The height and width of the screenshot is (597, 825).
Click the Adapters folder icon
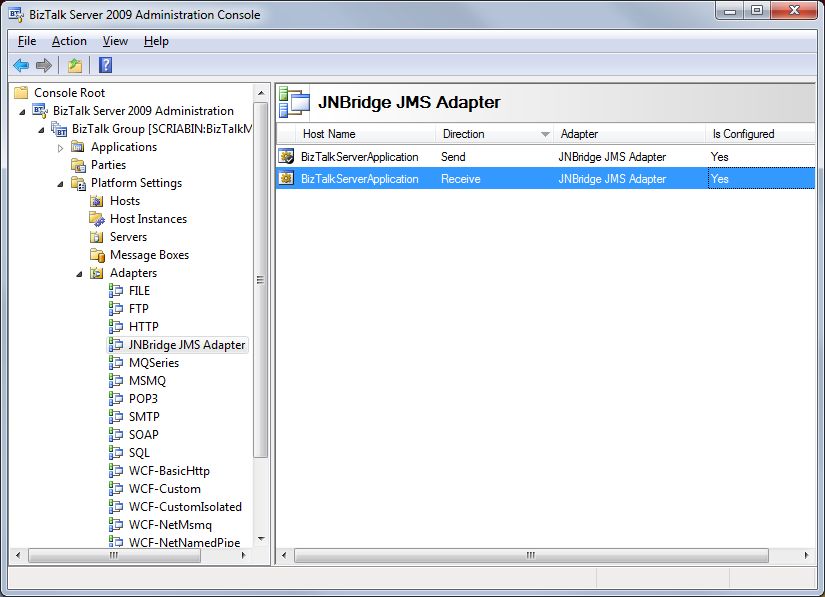97,273
